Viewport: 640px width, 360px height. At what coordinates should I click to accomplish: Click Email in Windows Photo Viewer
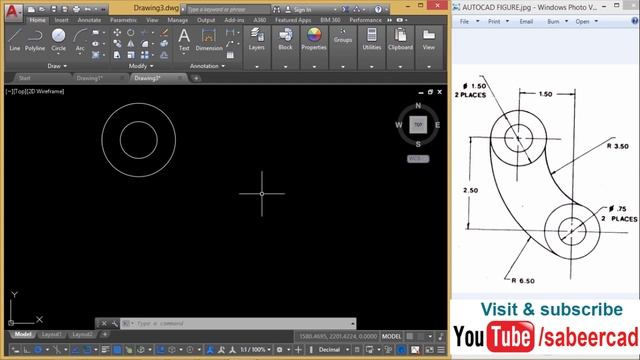tap(526, 21)
